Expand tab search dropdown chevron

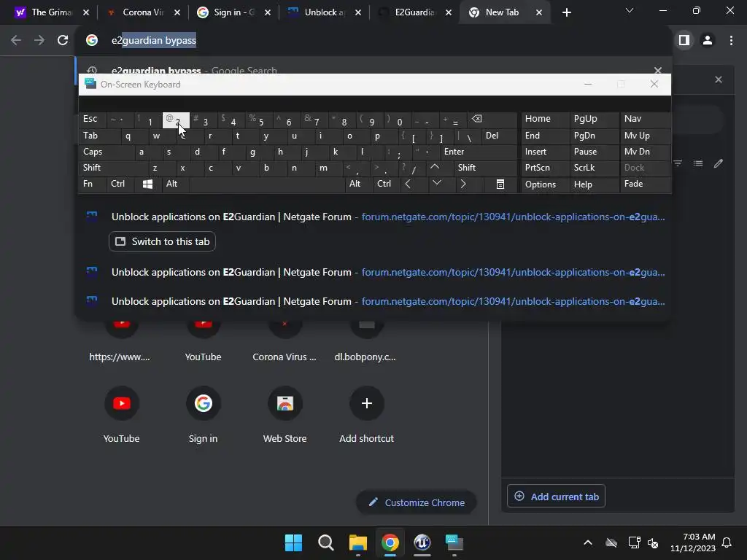(x=630, y=10)
